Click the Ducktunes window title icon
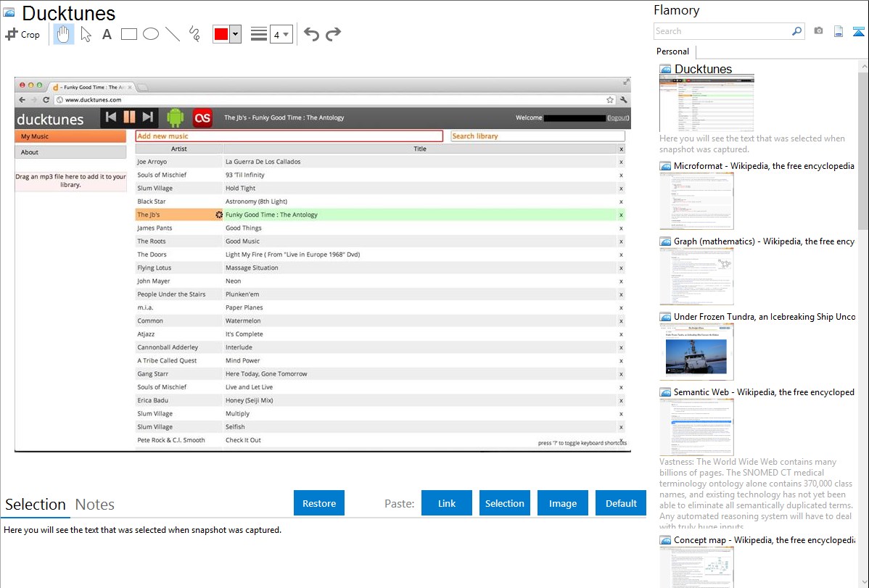The height and width of the screenshot is (588, 869). (9, 12)
